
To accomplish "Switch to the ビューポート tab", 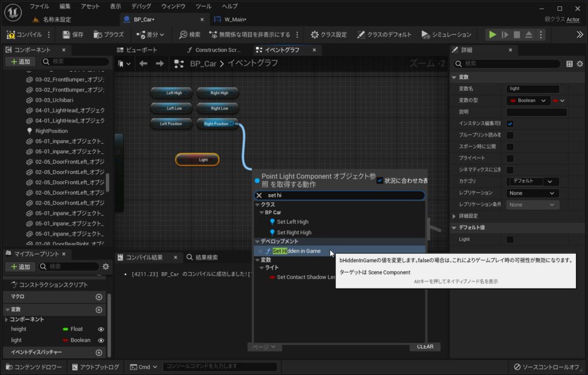I will pyautogui.click(x=138, y=50).
